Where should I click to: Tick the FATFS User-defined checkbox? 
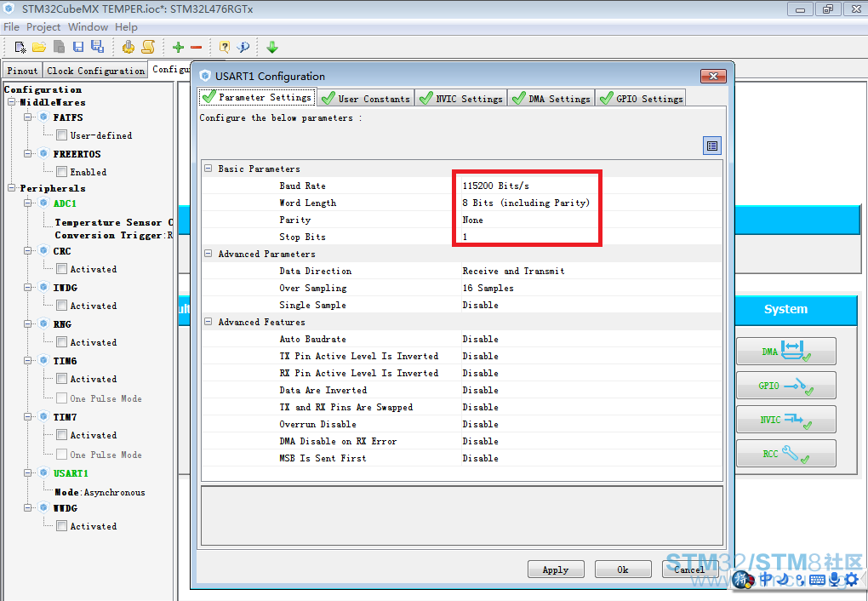[62, 135]
